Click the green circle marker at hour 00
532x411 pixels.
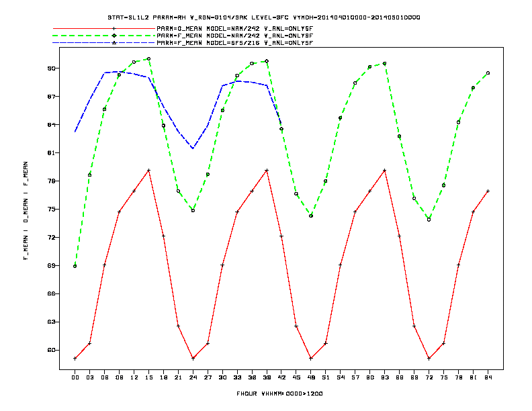click(75, 266)
